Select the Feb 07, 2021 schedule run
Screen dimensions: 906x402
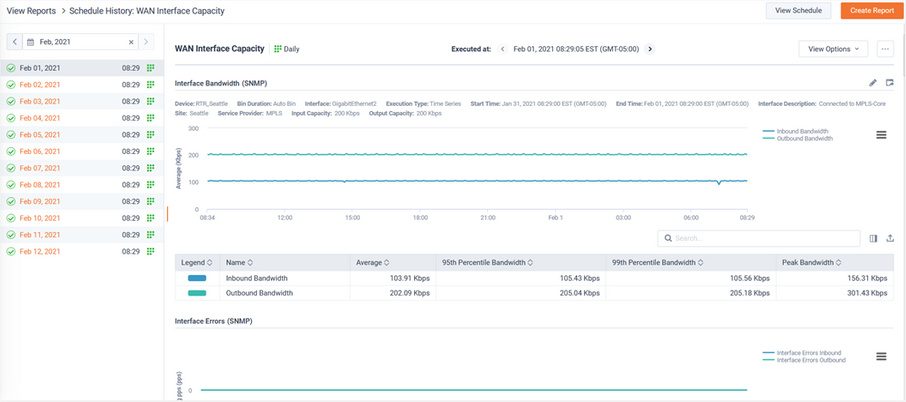click(x=81, y=169)
